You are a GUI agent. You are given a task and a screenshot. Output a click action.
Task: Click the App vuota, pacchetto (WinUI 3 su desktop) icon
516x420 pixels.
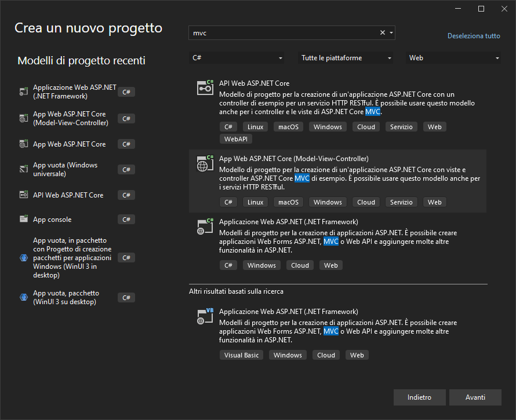(x=24, y=297)
